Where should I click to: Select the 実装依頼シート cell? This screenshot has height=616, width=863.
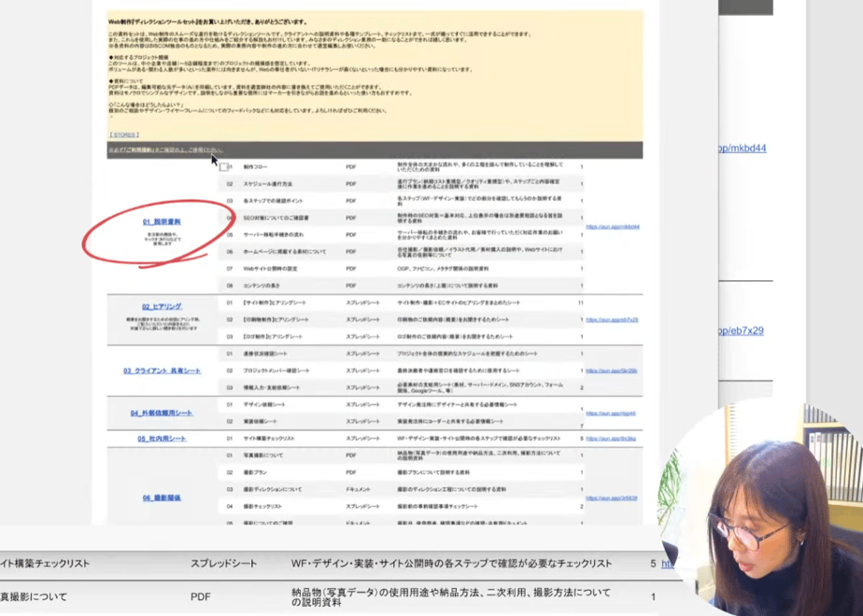pos(260,421)
